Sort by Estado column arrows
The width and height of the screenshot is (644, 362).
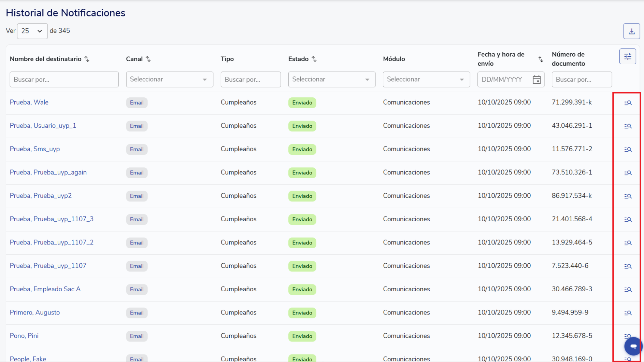(x=314, y=59)
